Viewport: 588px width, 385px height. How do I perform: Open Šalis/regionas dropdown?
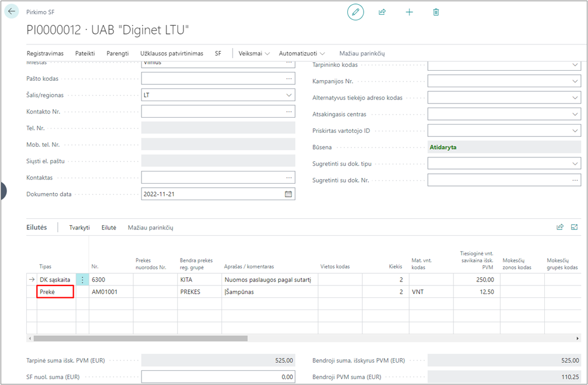click(x=289, y=95)
